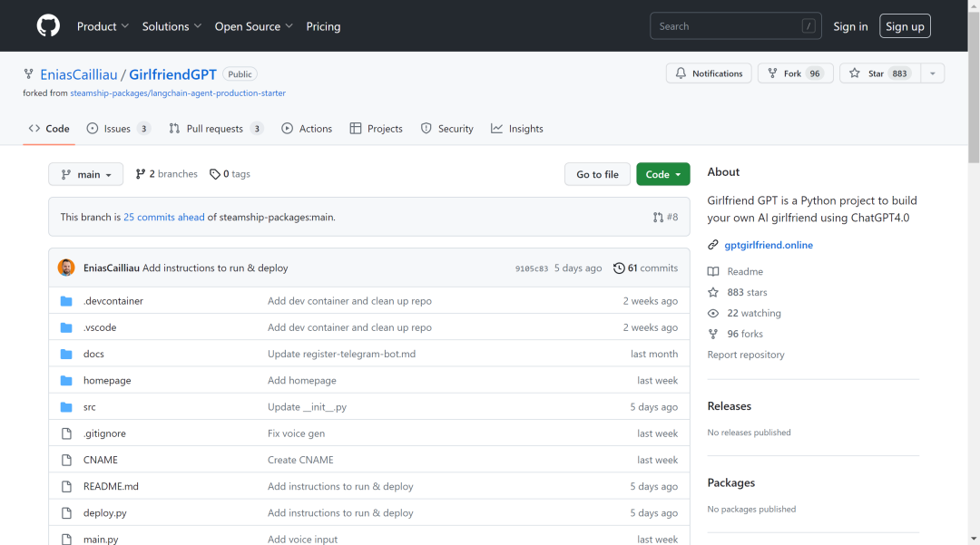Open the gptgirlfriend.online link

[769, 245]
